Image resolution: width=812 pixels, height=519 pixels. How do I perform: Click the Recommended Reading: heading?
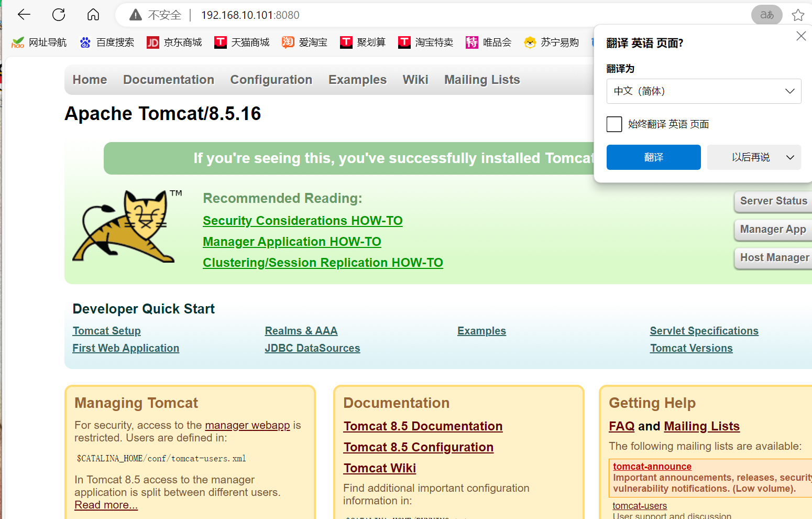[282, 198]
